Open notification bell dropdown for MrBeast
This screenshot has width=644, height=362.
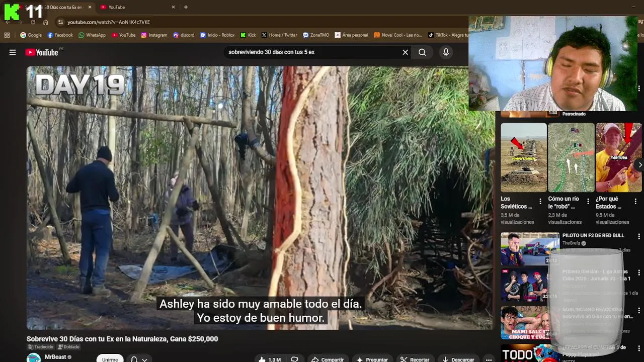[138, 359]
